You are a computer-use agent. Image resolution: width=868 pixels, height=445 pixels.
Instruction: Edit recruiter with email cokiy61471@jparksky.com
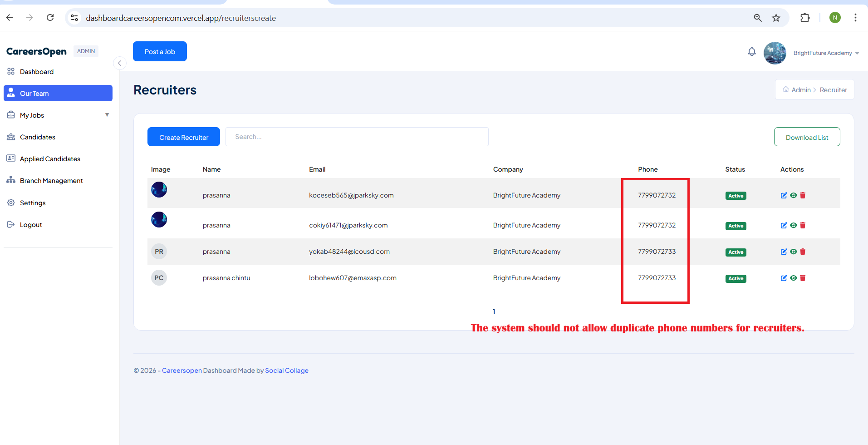click(784, 225)
